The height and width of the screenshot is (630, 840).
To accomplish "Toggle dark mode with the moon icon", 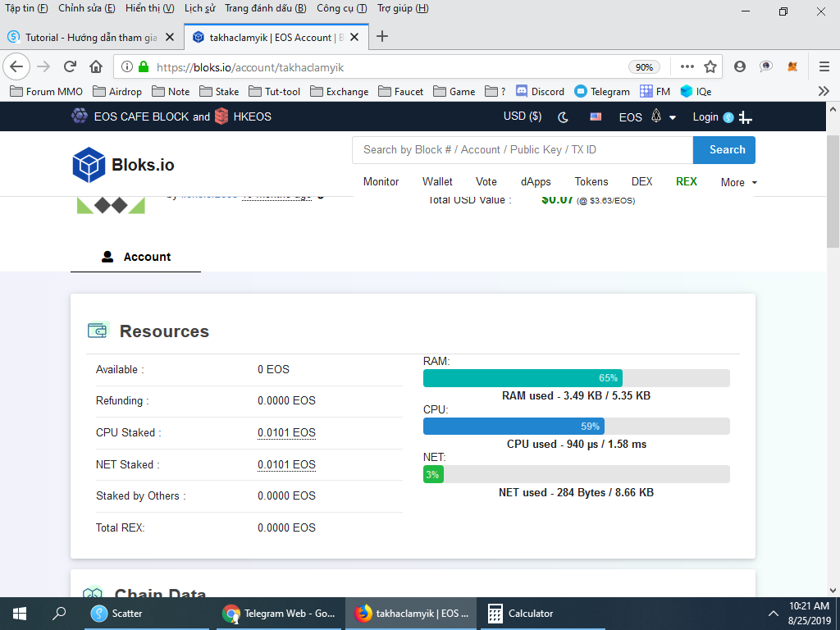I will tap(564, 117).
